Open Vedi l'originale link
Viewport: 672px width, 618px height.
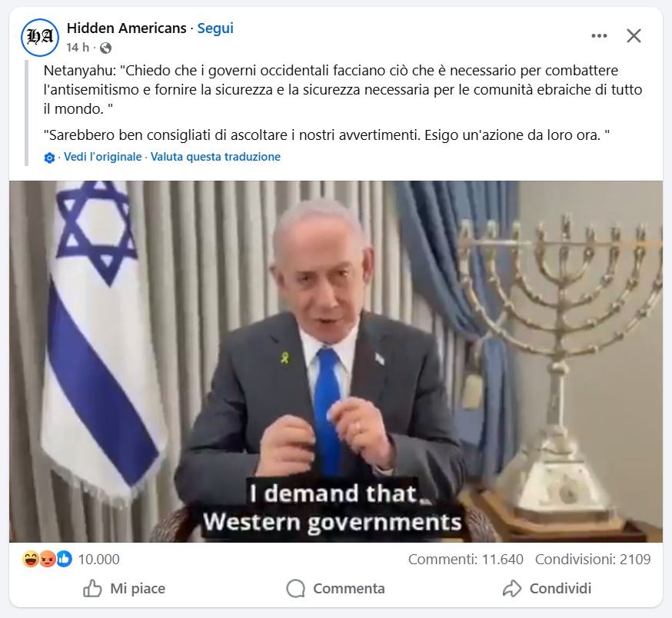click(102, 157)
